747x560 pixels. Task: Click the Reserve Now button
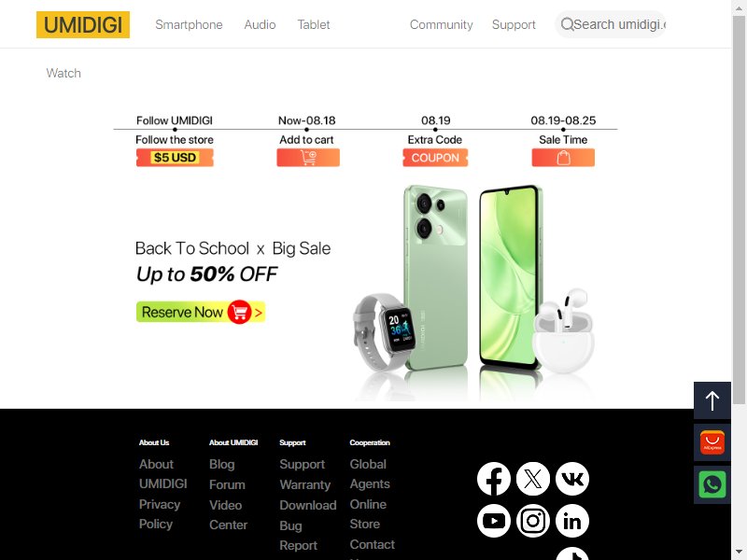tap(201, 312)
